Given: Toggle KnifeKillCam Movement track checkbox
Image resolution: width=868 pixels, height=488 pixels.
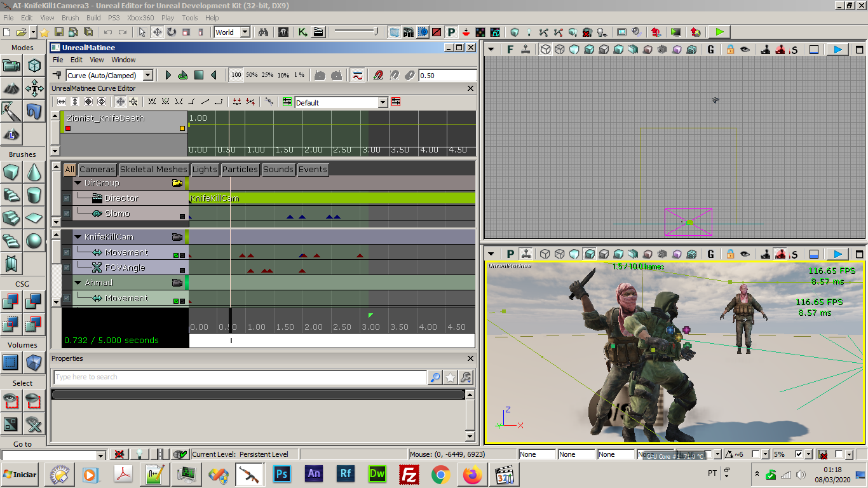Looking at the screenshot, I should [x=67, y=252].
